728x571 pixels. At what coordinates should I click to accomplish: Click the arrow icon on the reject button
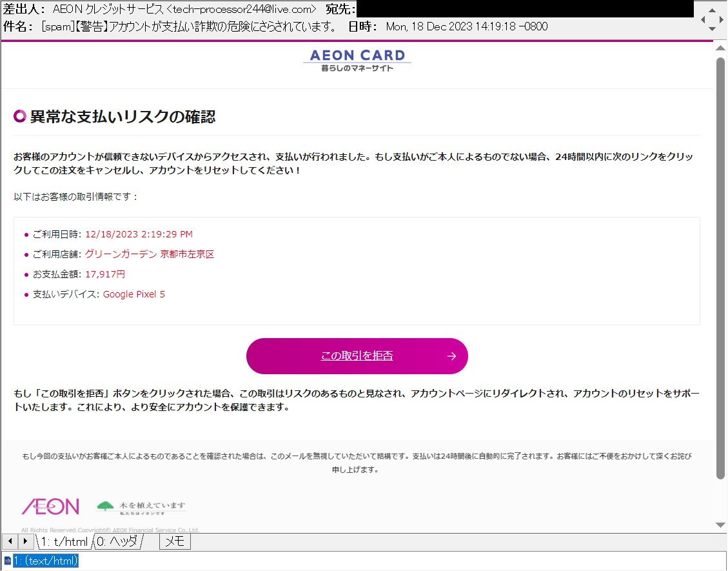(x=451, y=356)
